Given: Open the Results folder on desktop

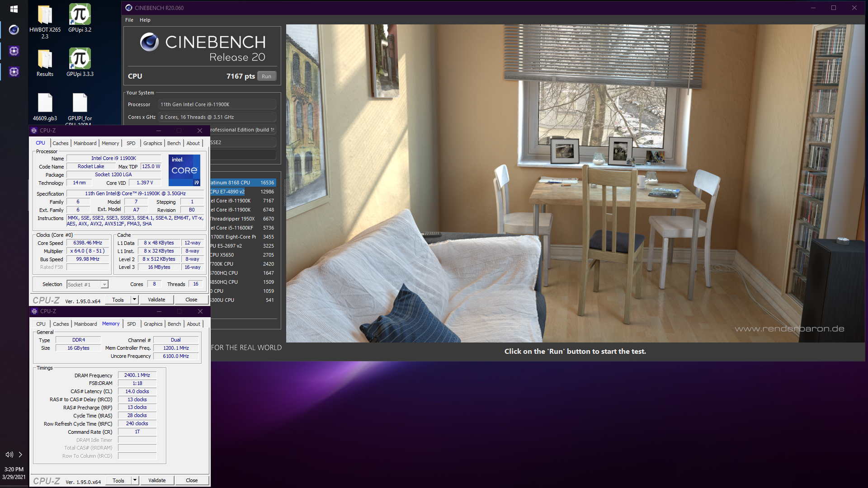Looking at the screenshot, I should (45, 62).
